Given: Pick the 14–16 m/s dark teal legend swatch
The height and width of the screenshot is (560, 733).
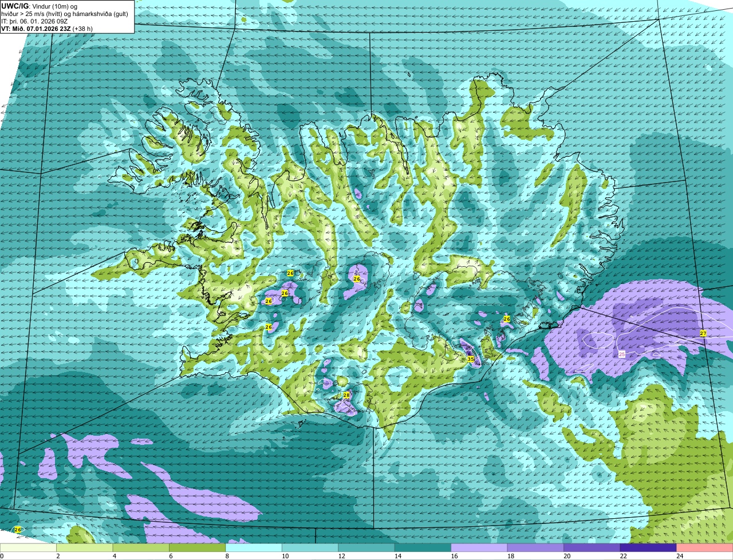Looking at the screenshot, I should point(423,548).
